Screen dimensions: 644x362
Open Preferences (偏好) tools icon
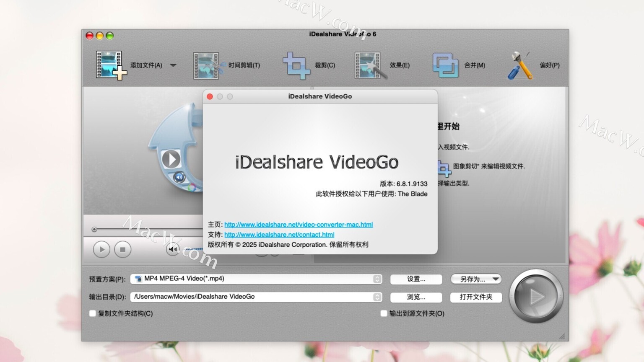(521, 65)
